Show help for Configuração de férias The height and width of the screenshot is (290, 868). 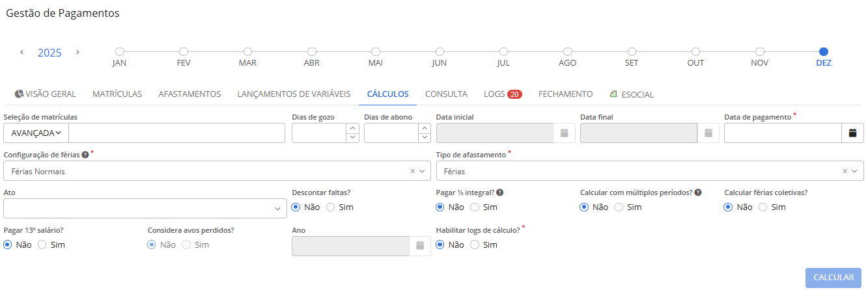pos(85,155)
